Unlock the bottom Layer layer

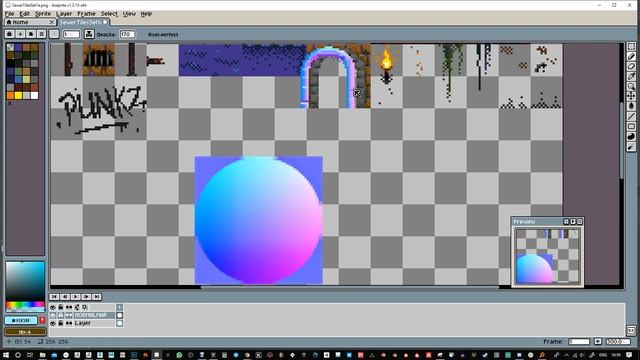tap(61, 323)
